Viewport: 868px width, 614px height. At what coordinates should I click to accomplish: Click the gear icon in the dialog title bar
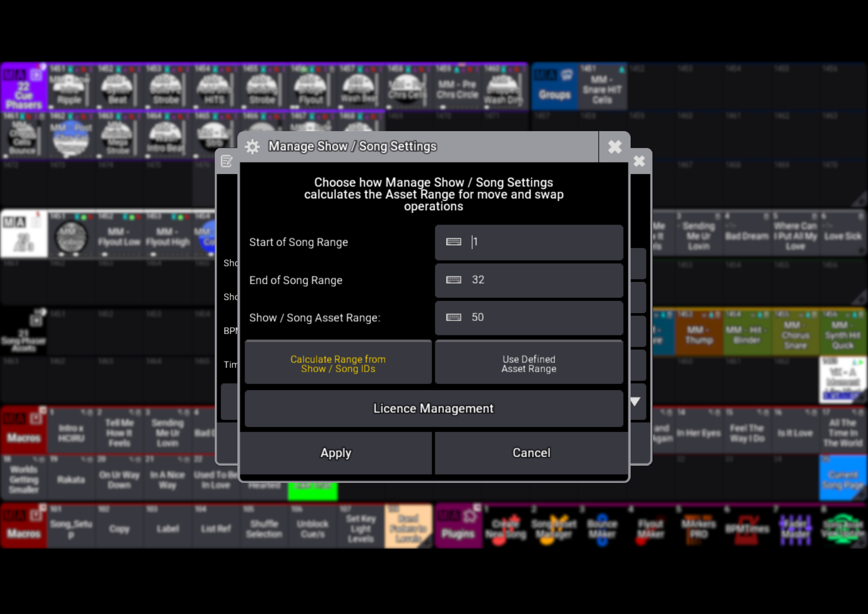[x=252, y=147]
